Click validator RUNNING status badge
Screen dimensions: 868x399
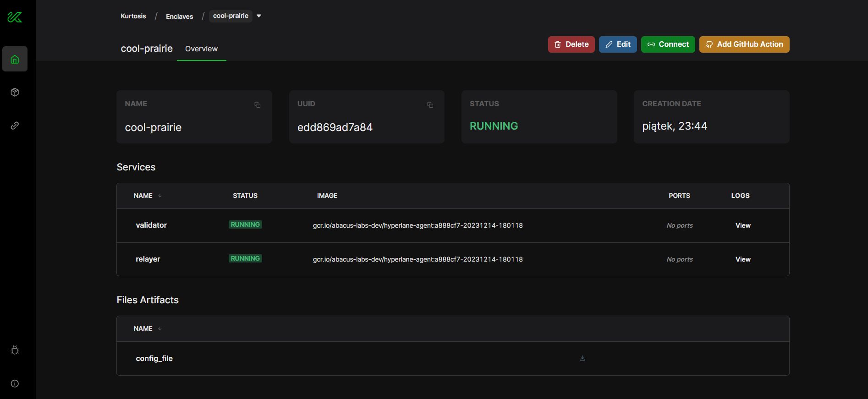pos(246,224)
